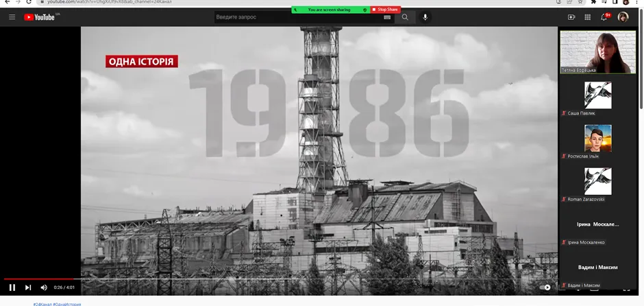Open the YouTube hamburger guide menu
Image resolution: width=644 pixels, height=306 pixels.
(x=12, y=17)
